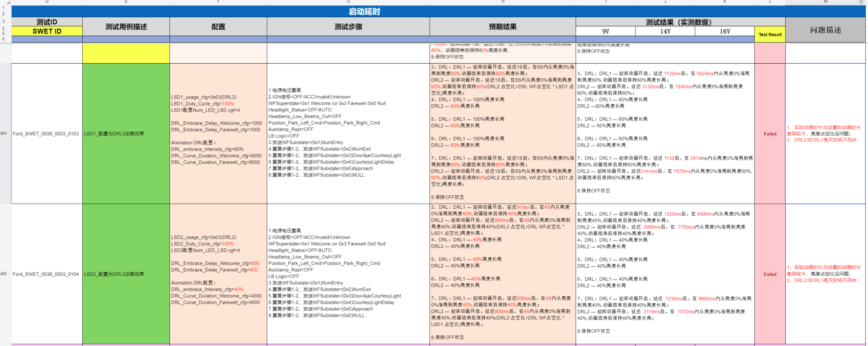Select column G header
868x346 pixels.
348,2
